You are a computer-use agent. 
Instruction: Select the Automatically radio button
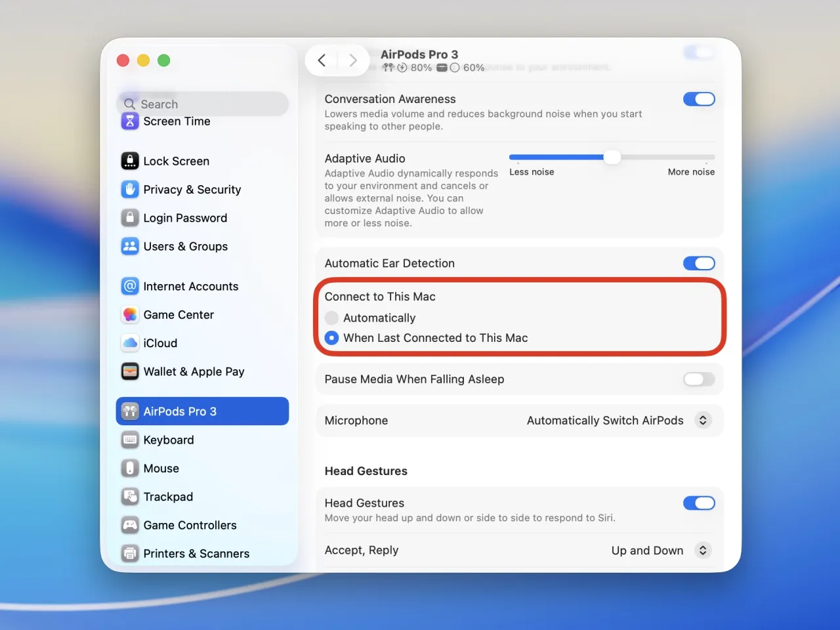click(331, 318)
